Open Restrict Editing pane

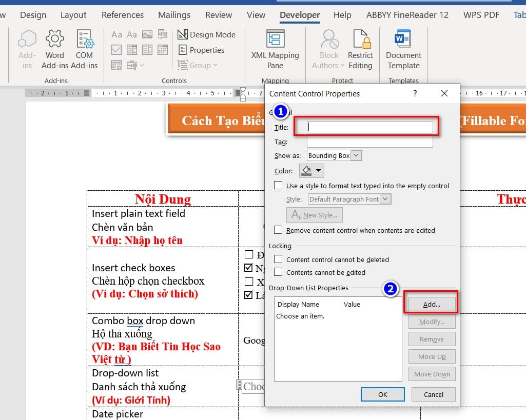point(361,49)
